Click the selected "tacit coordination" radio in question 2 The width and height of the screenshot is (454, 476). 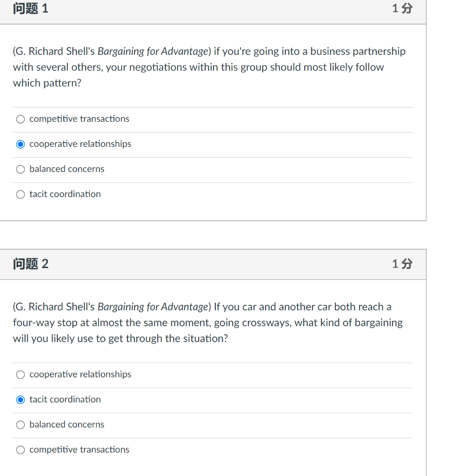[20, 399]
